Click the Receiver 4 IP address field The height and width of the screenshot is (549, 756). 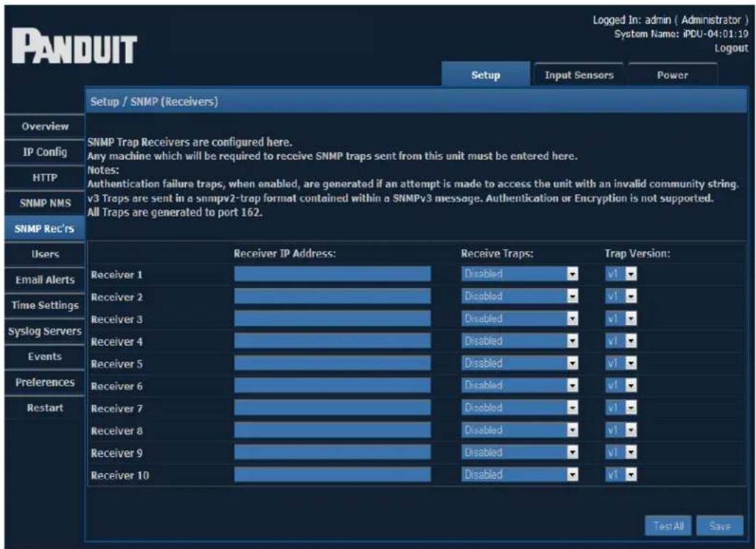tap(332, 341)
